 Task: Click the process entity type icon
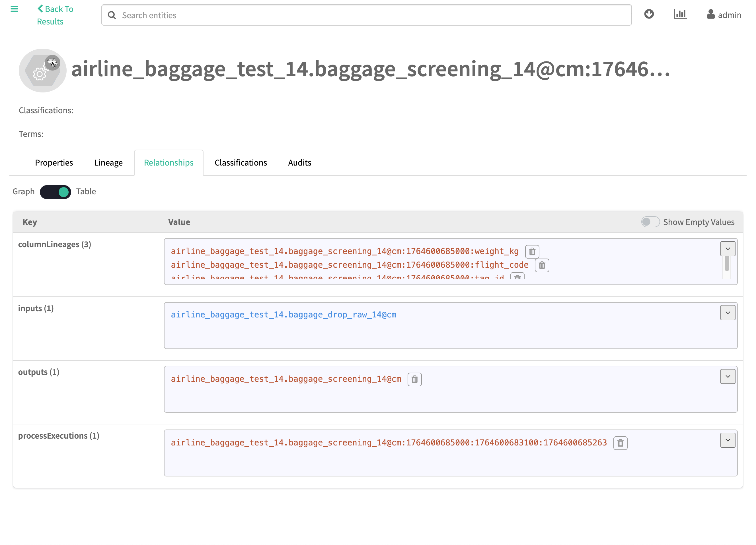pos(43,71)
